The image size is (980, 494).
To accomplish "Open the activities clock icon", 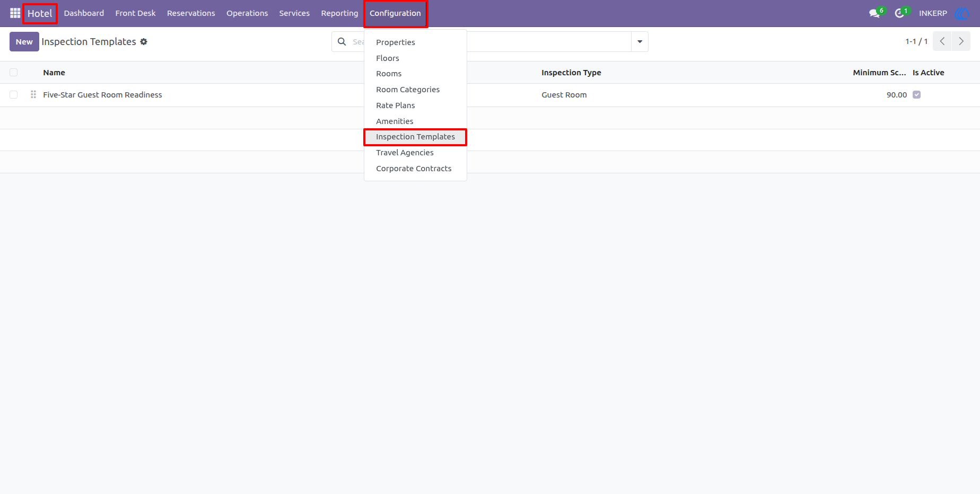I will 899,13.
